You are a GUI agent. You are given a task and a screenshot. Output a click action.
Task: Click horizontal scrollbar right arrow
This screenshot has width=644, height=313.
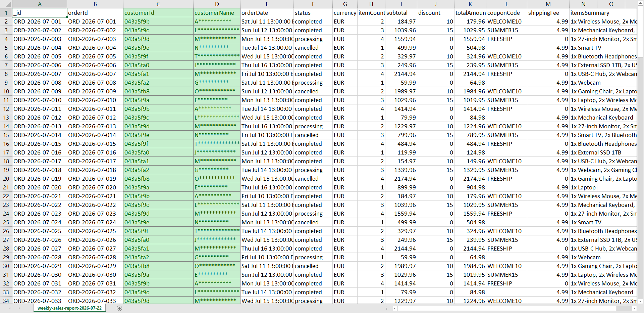point(634,308)
